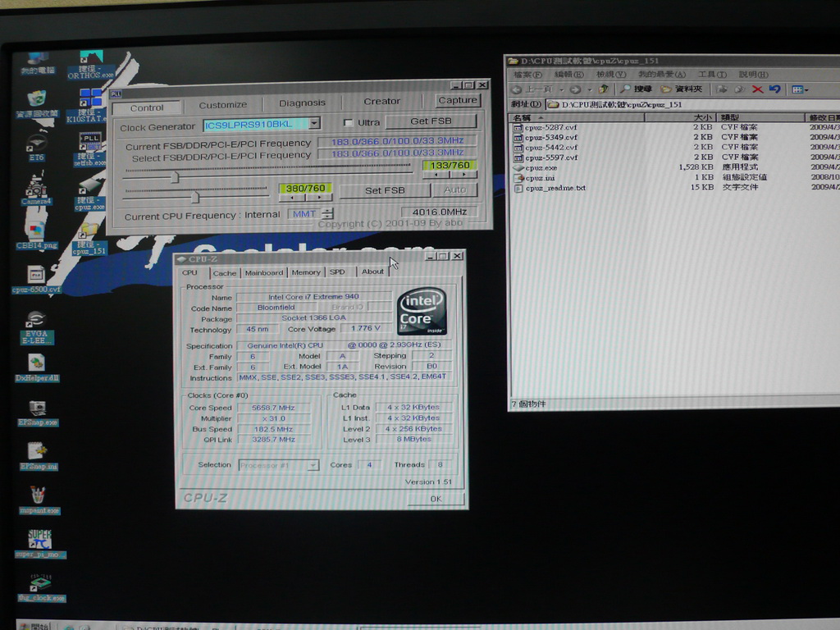Expand the Back button history dropdown arrow
This screenshot has width=840, height=630.
(561, 89)
